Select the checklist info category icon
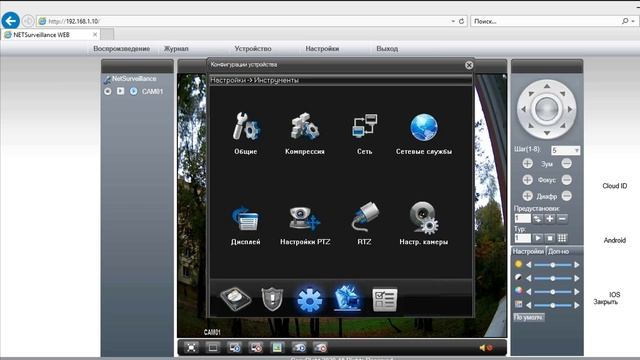 pyautogui.click(x=384, y=300)
